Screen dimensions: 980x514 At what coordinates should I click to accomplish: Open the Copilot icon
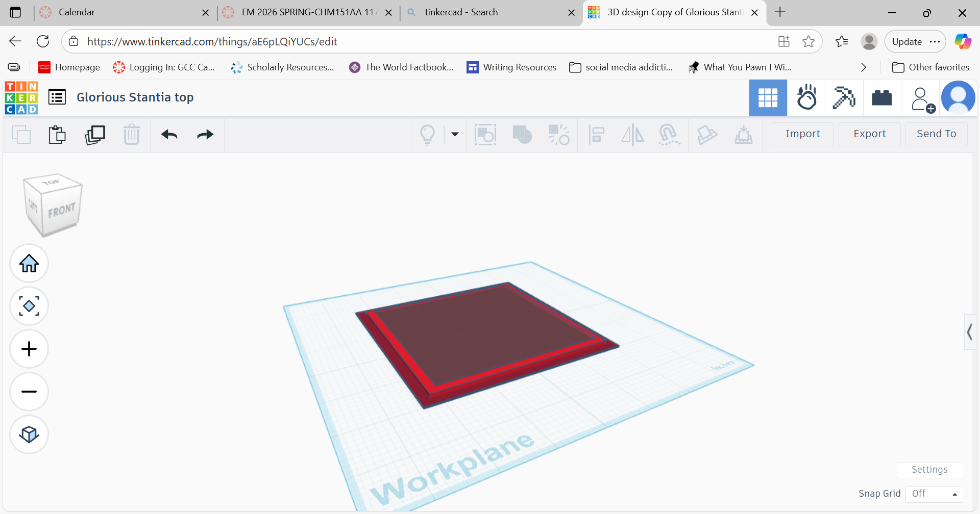(x=963, y=41)
